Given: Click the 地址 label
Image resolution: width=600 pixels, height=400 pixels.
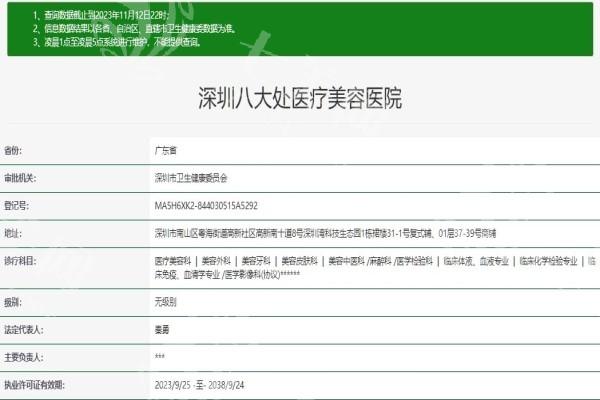Looking at the screenshot, I should [x=13, y=233].
